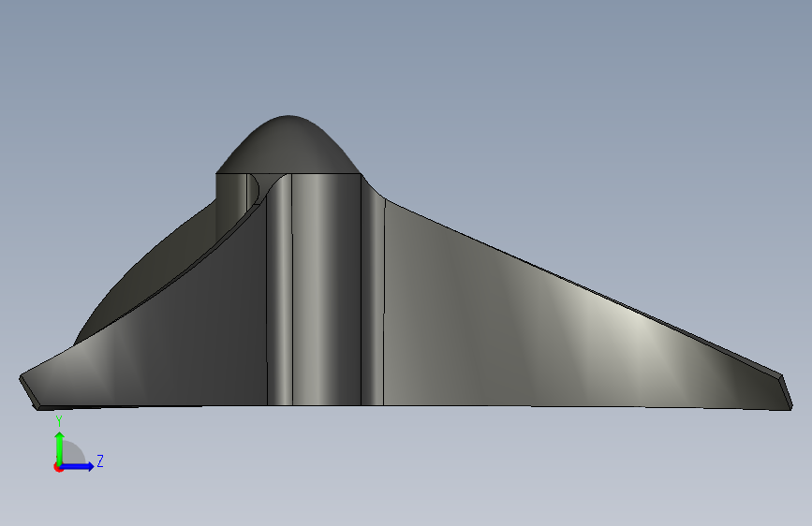Select the central cylindrical hub face
The width and height of the screenshot is (812, 526).
[326, 289]
